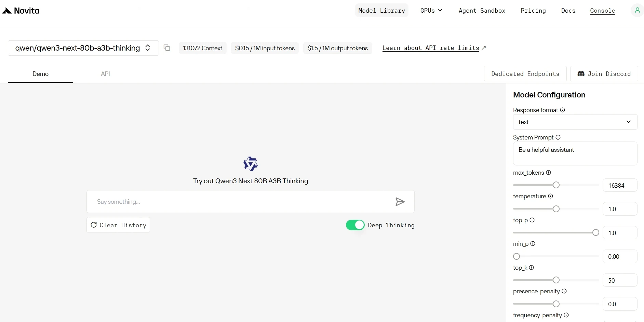This screenshot has width=644, height=322.
Task: Click the $0.15 / 1M input tokens badge
Action: point(265,48)
